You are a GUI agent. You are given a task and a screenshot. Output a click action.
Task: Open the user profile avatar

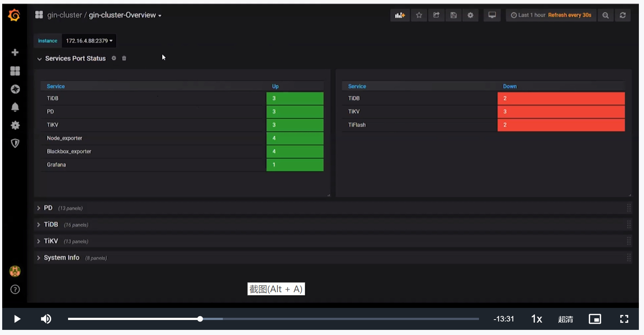point(15,271)
